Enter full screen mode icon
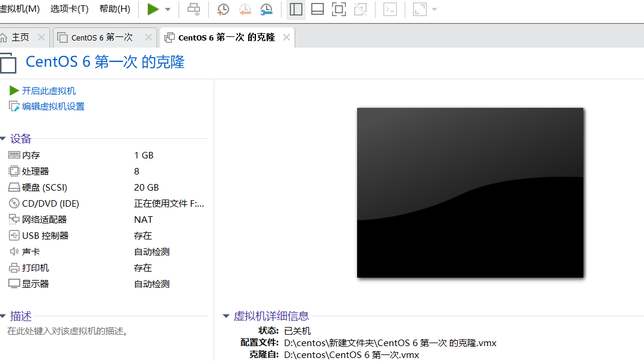Screen dimensions: 644x361 [339, 9]
